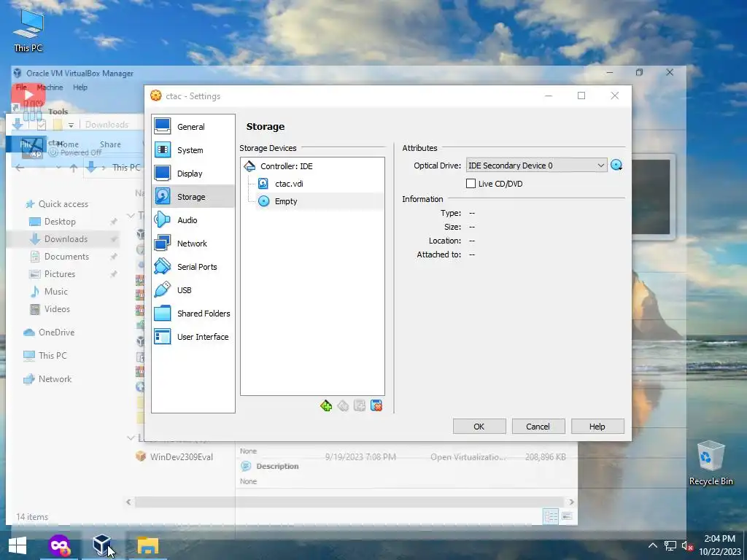This screenshot has width=747, height=560.
Task: Click Explorer horizontal scrollbar right arrow
Action: point(571,502)
